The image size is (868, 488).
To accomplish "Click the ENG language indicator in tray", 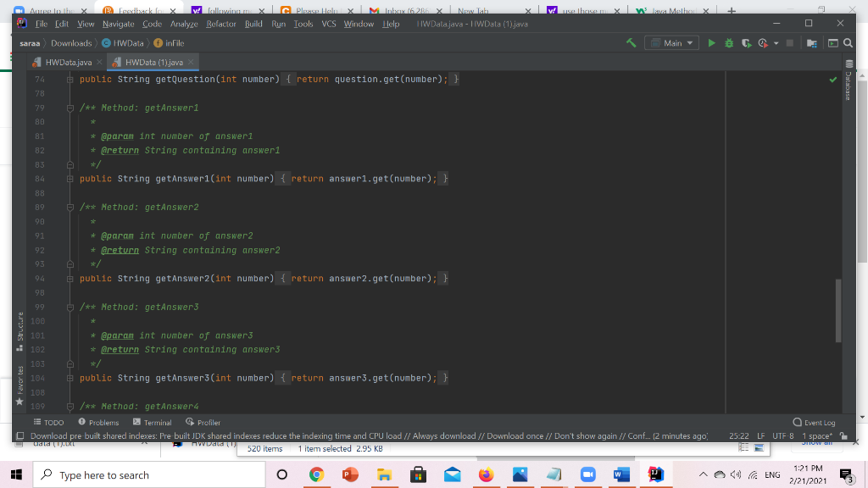I will [x=772, y=474].
